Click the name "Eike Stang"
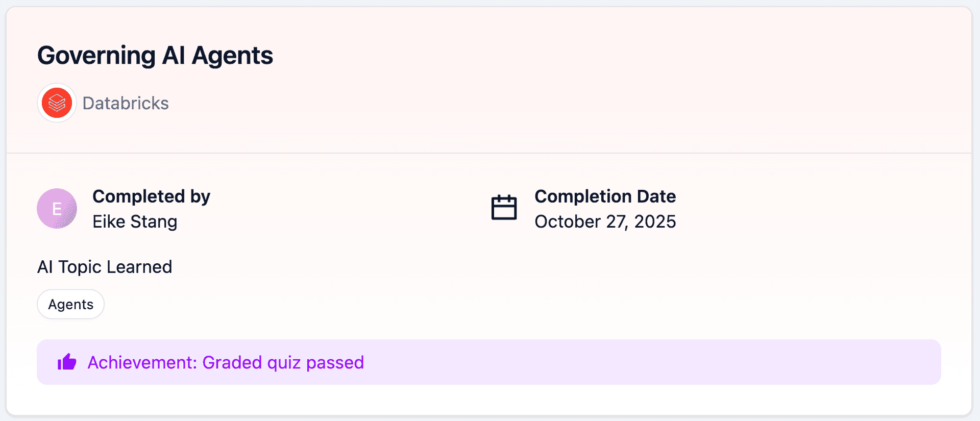Screen dimensions: 980x421 pos(135,221)
